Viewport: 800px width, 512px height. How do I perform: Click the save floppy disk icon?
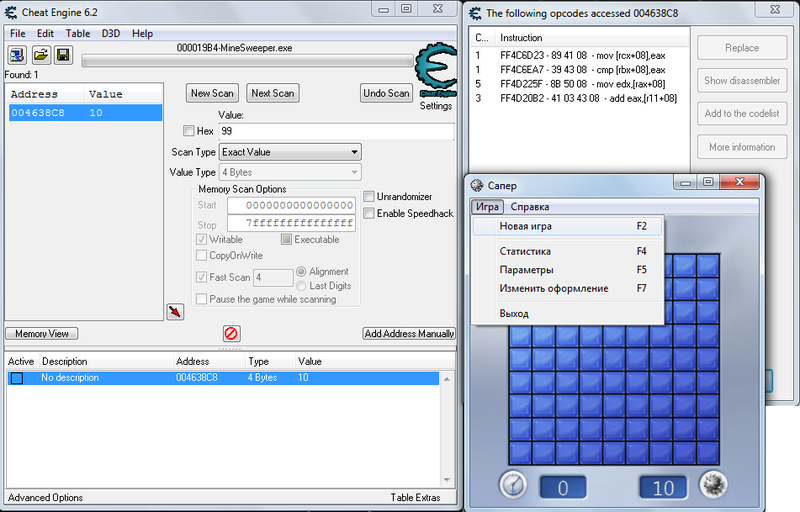(x=63, y=55)
